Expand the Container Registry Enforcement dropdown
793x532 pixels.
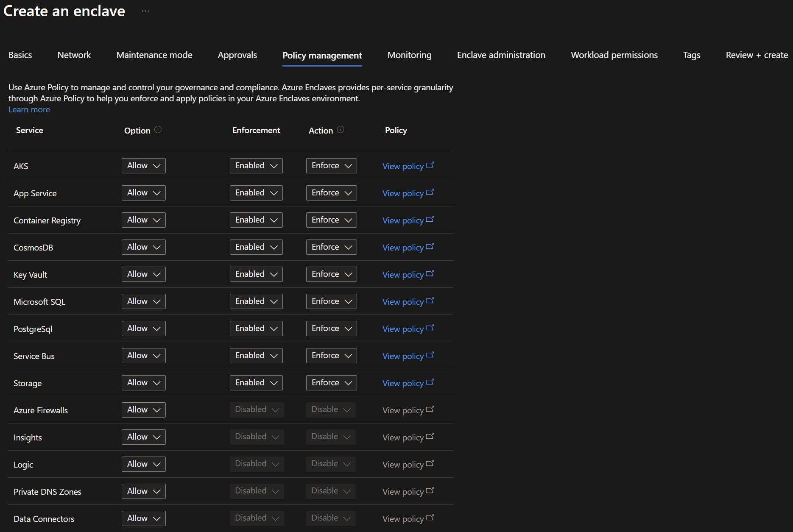(256, 220)
